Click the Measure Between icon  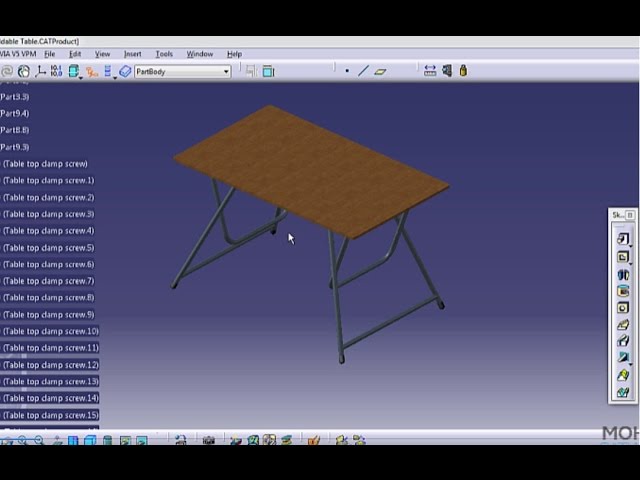430,71
